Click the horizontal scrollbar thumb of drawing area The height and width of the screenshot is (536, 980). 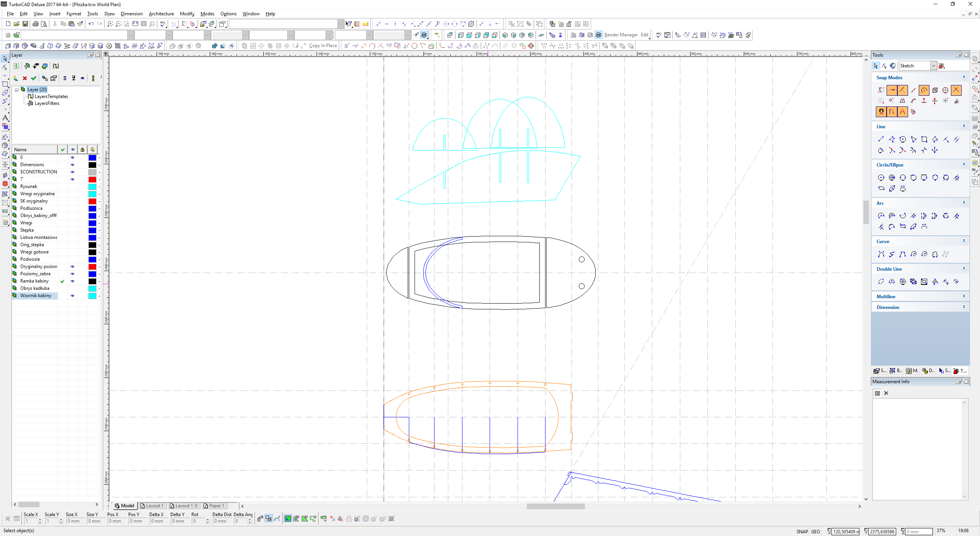tap(555, 506)
